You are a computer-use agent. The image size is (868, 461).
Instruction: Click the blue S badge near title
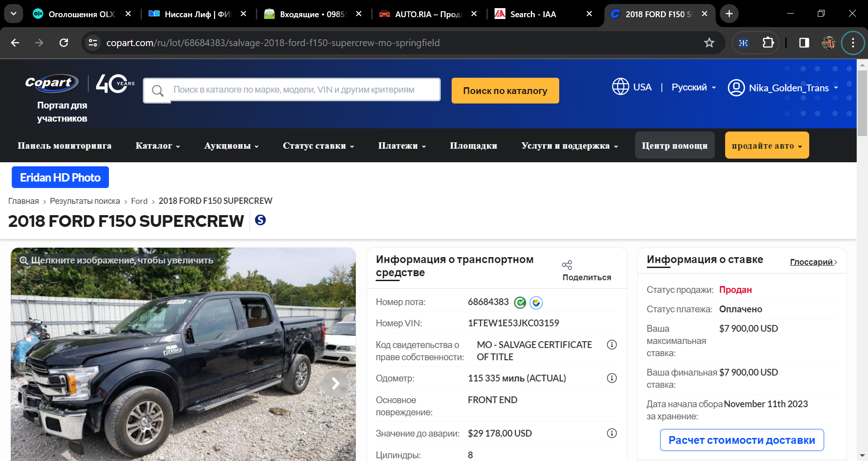pyautogui.click(x=260, y=220)
